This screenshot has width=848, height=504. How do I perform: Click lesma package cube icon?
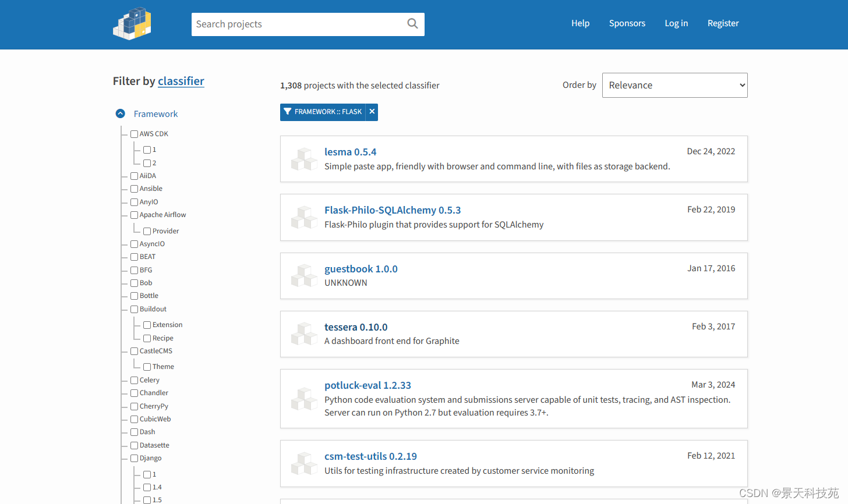(304, 159)
